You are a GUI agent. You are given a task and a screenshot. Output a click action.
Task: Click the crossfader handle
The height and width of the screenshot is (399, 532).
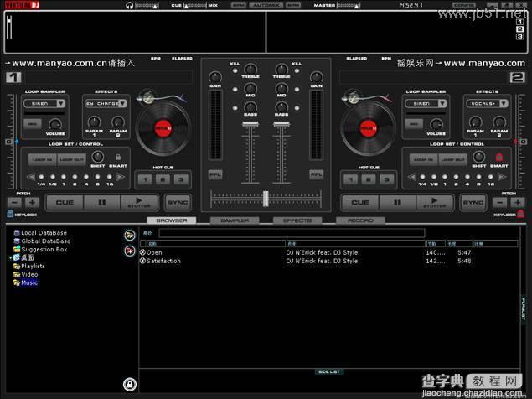pos(266,199)
